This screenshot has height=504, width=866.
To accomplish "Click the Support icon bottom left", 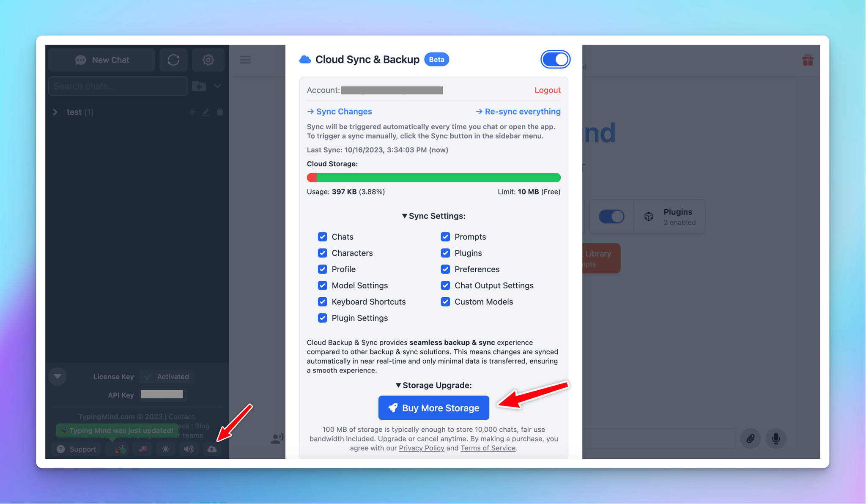I will pyautogui.click(x=76, y=448).
